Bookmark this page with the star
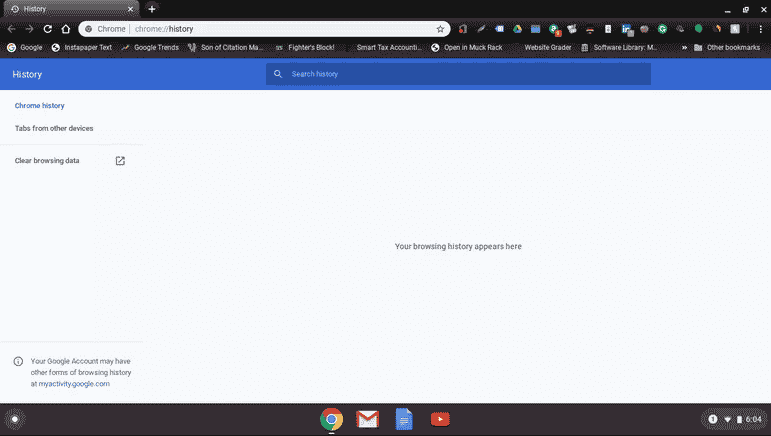Screen dimensions: 771x436 [440, 29]
